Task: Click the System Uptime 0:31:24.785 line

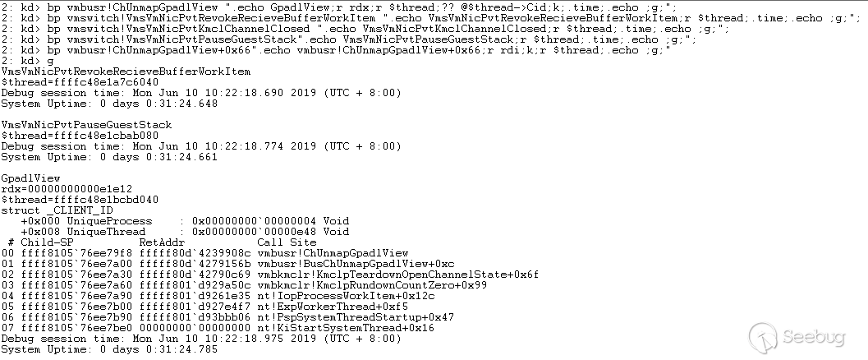Action: (109, 349)
